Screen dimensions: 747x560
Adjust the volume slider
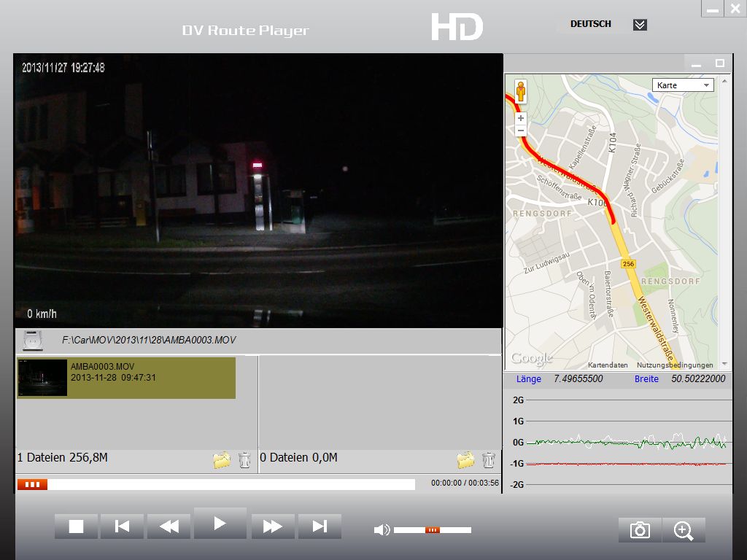(x=433, y=530)
